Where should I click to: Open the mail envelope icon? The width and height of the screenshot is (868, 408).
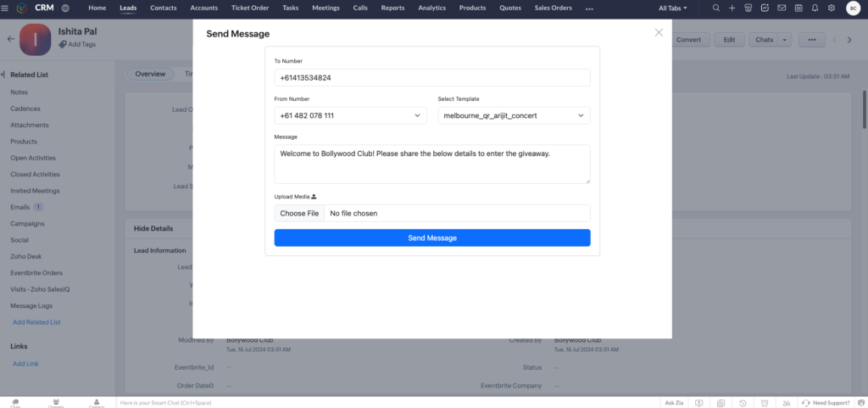[782, 8]
